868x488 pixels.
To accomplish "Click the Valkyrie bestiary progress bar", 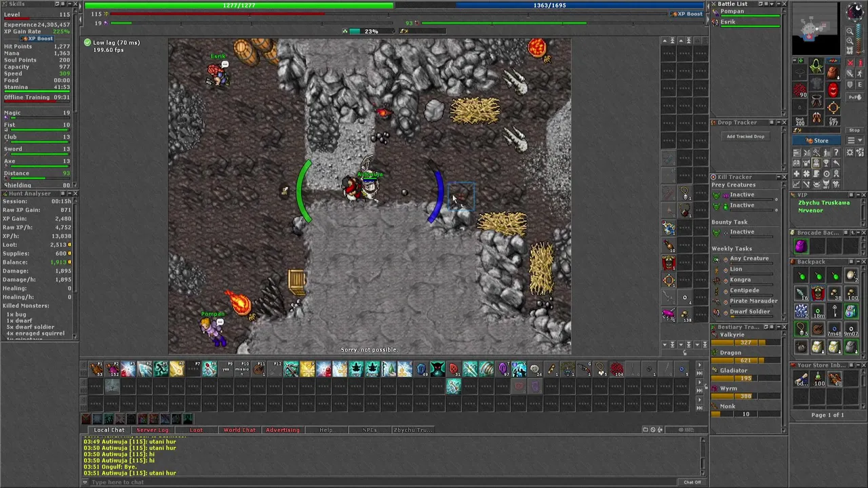I will tap(746, 343).
